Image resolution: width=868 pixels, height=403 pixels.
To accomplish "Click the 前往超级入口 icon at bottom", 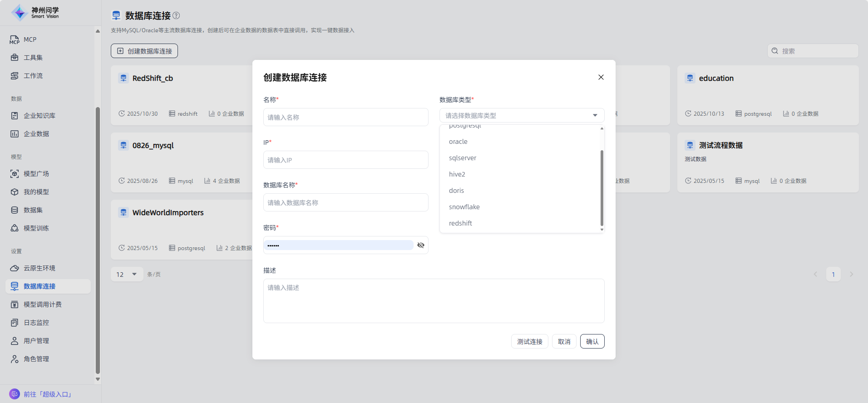I will click(x=15, y=394).
